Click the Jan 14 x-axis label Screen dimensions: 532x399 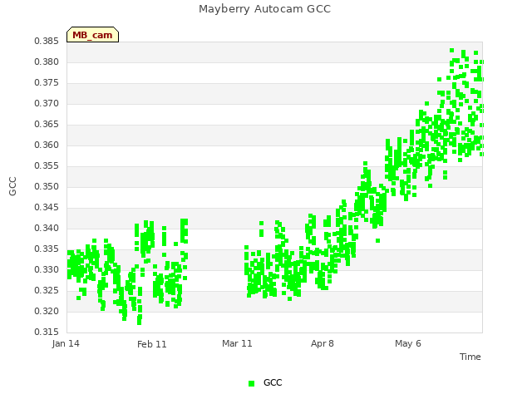coord(66,343)
